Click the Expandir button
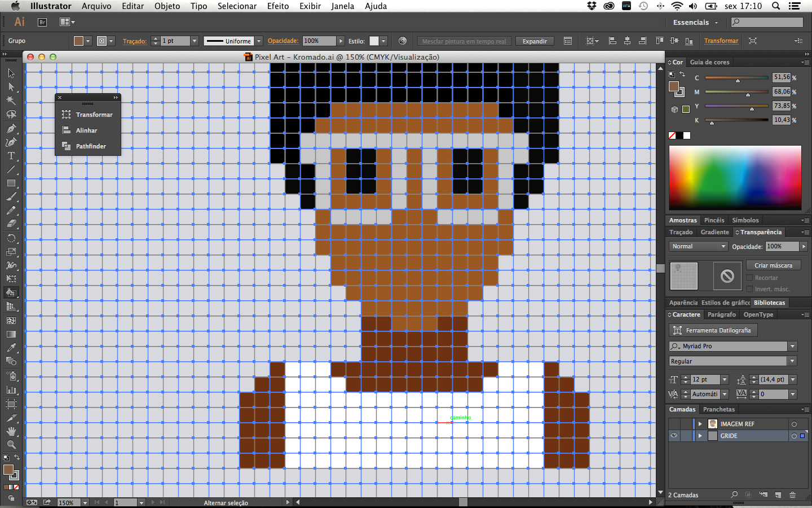Viewport: 812px width, 508px height. pos(535,41)
